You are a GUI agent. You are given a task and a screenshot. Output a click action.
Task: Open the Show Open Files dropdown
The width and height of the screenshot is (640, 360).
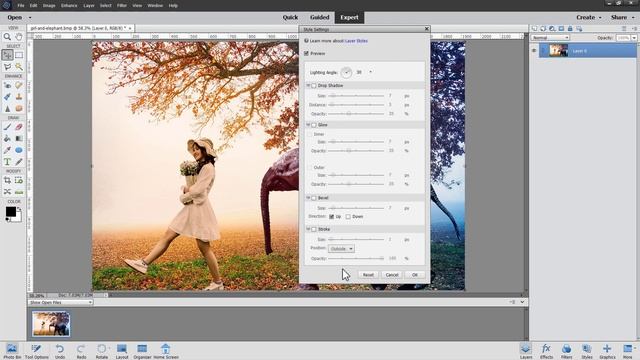[x=61, y=302]
